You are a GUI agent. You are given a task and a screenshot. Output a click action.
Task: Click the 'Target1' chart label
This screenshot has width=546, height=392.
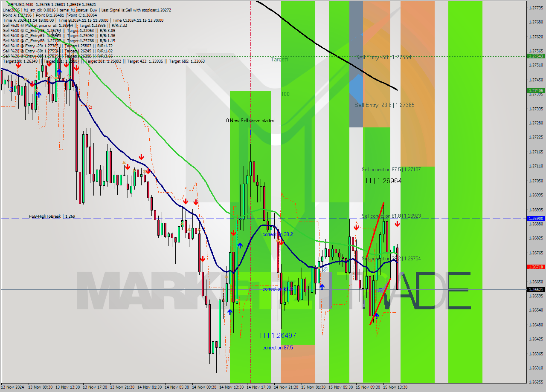[280, 60]
